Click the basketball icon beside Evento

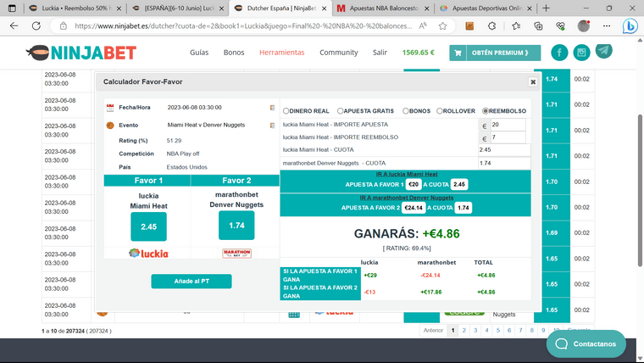(110, 126)
